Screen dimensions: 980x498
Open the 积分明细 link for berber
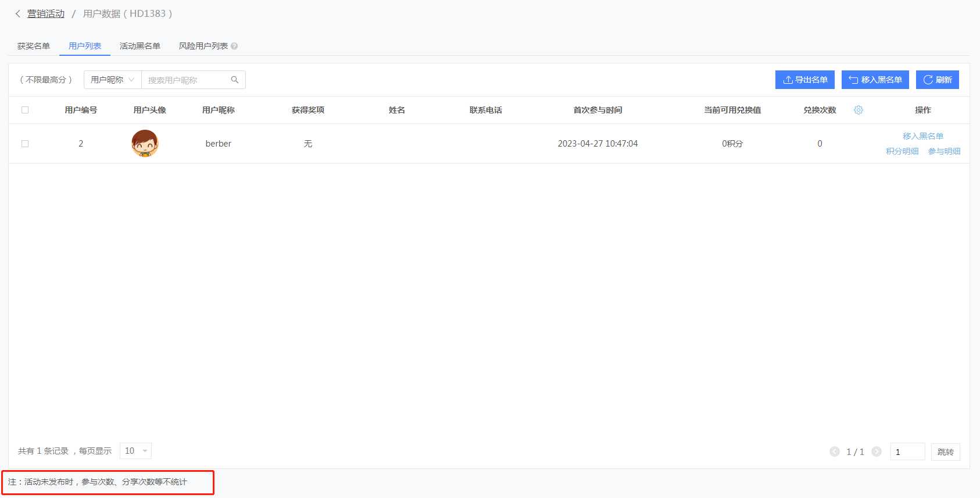point(902,151)
